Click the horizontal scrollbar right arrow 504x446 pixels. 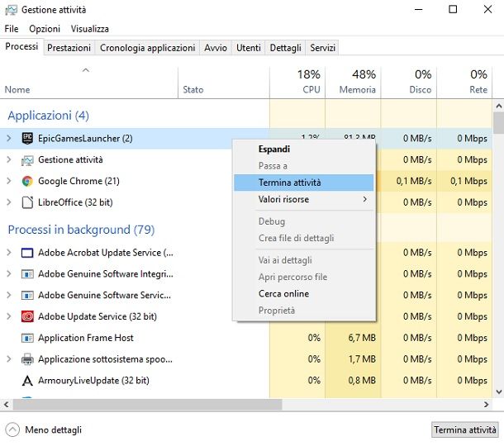pos(486,404)
